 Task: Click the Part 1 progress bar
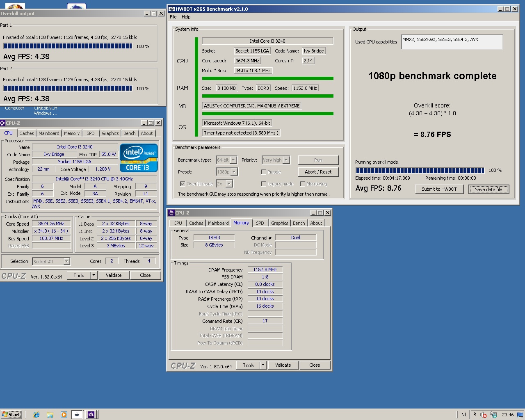pos(68,46)
